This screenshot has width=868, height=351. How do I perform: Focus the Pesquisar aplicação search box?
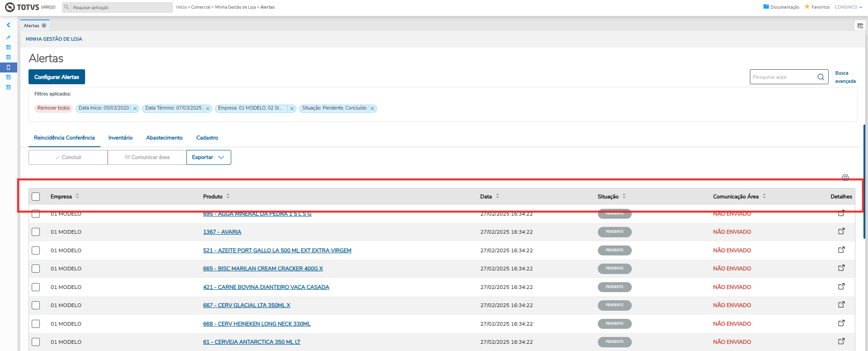coord(122,7)
